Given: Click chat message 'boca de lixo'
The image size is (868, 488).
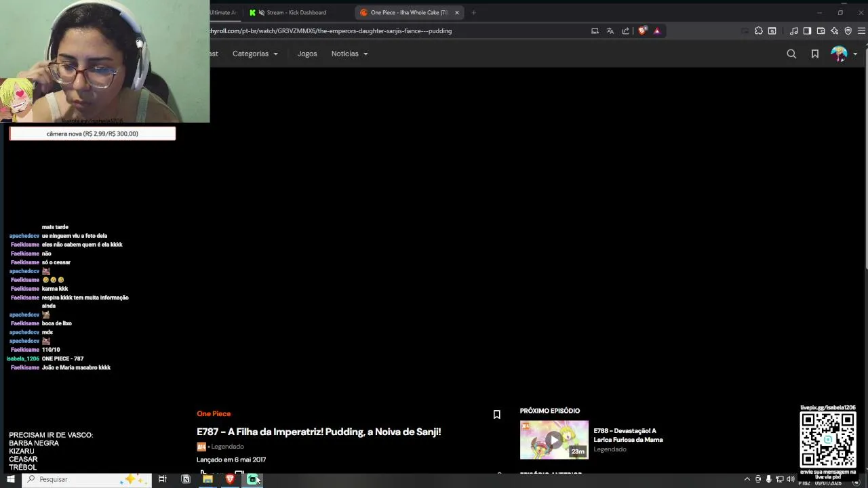Looking at the screenshot, I should 57,323.
